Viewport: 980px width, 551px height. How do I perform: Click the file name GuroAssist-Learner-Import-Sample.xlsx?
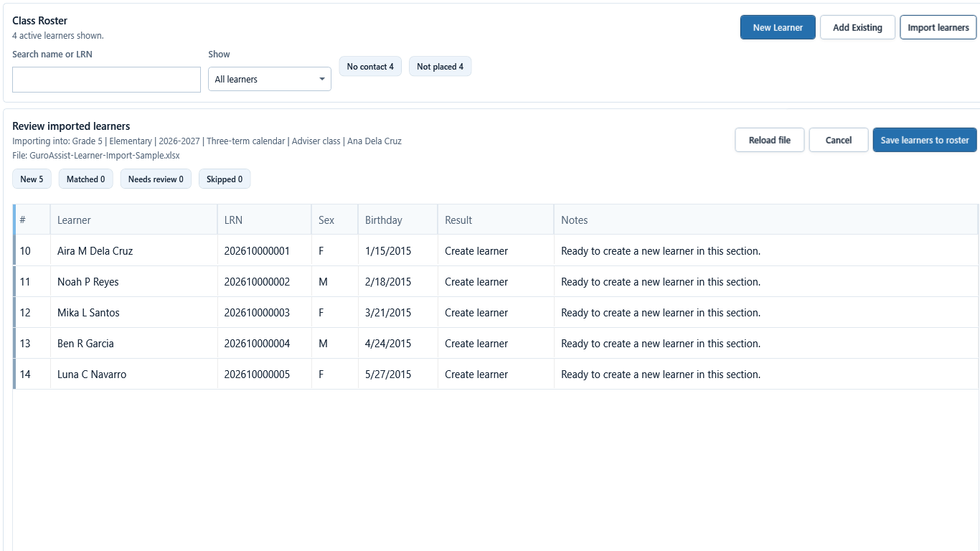point(105,155)
